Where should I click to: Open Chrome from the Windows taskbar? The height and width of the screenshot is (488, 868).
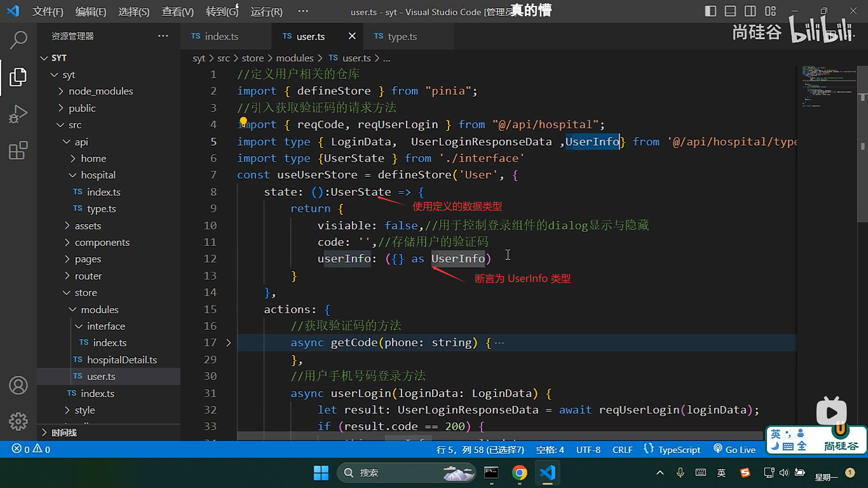pos(519,473)
